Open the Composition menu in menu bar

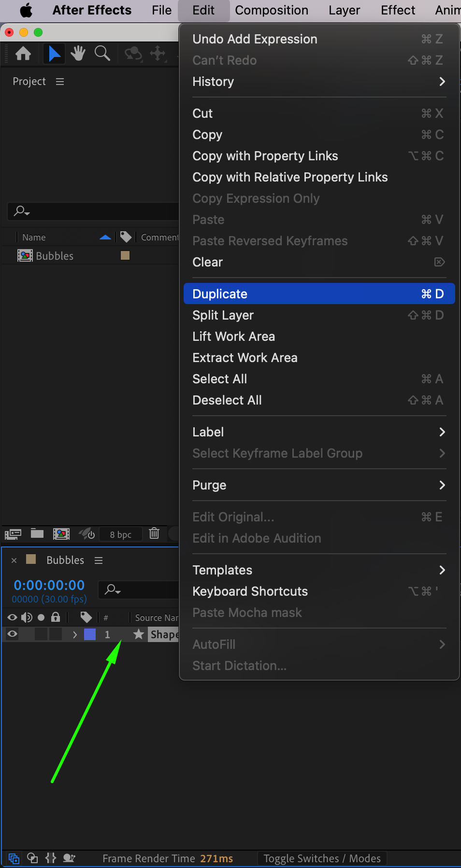272,10
